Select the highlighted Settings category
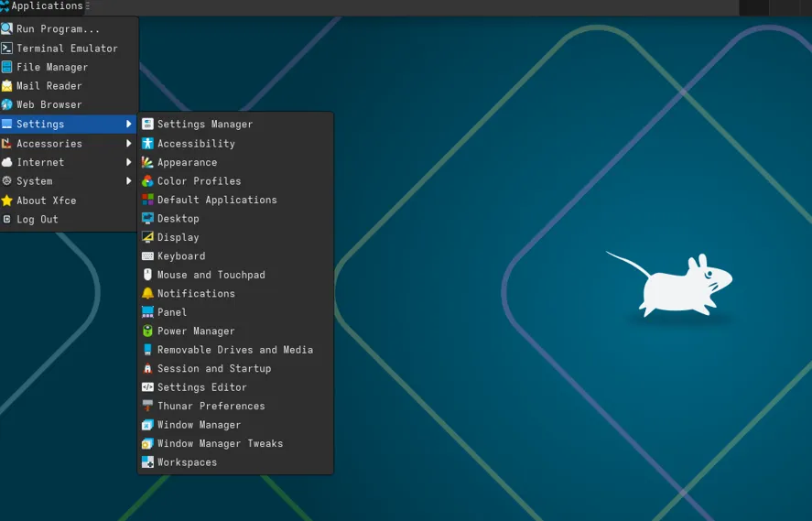The width and height of the screenshot is (812, 521). click(x=69, y=124)
